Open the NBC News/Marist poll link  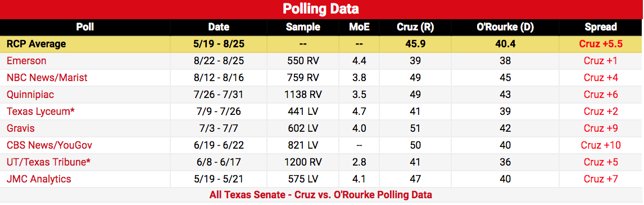[47, 78]
